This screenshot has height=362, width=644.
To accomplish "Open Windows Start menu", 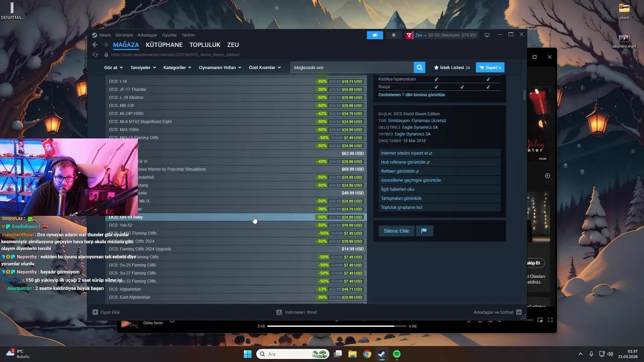I will (x=248, y=354).
